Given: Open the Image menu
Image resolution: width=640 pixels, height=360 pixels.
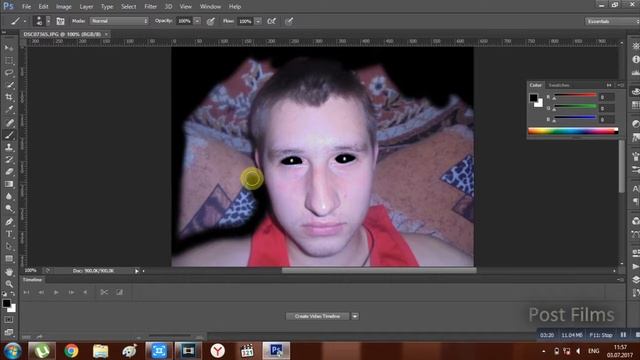Looking at the screenshot, I should (63, 7).
